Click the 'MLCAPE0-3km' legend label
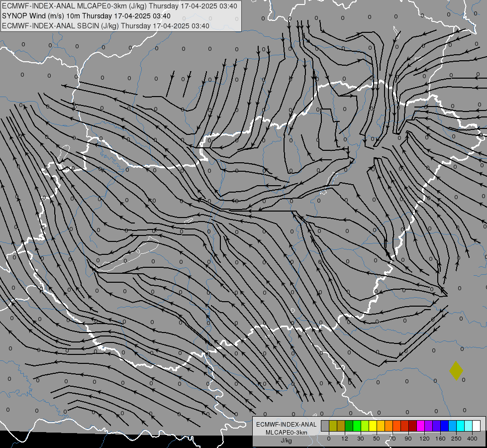 (x=287, y=433)
